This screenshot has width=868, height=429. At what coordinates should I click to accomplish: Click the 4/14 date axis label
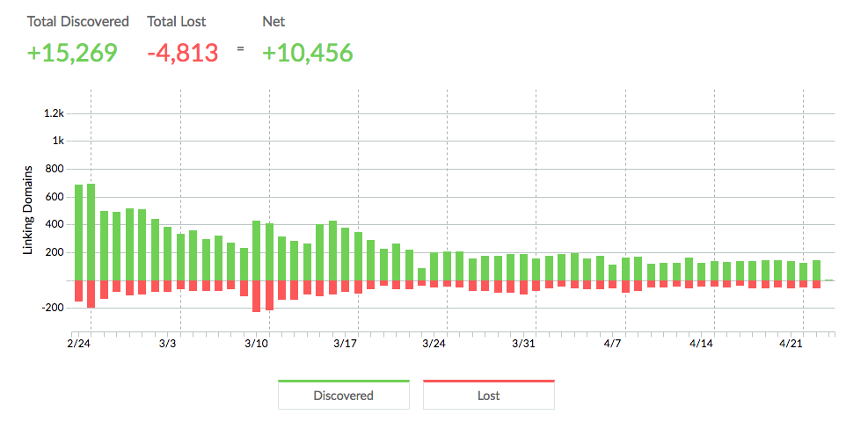coord(702,344)
